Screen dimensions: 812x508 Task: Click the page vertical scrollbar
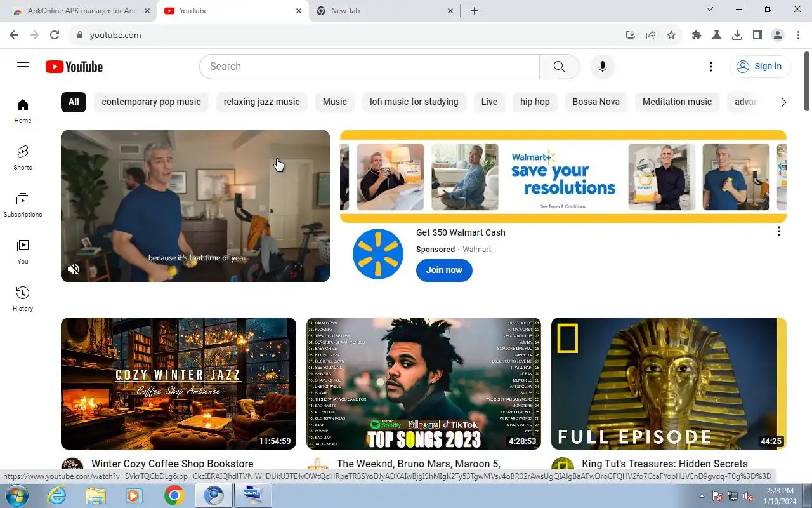pos(807,81)
